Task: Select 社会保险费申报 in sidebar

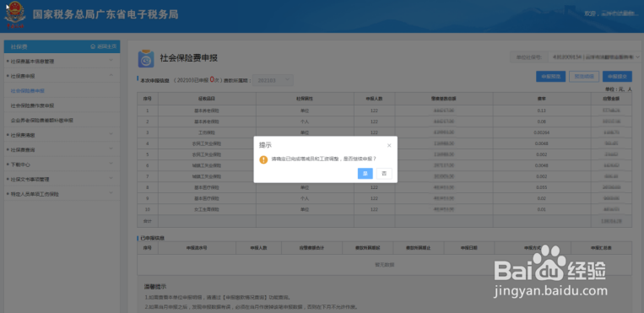Action: pyautogui.click(x=28, y=91)
